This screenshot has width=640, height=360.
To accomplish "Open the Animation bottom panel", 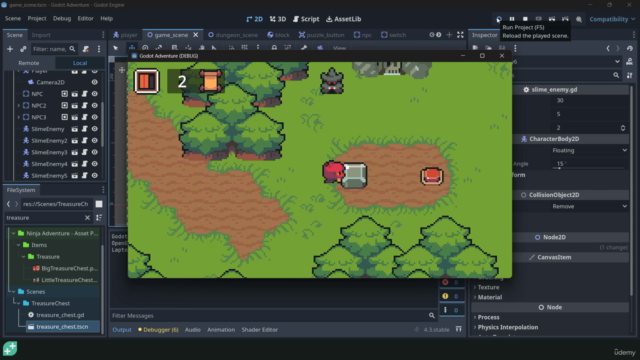I will click(x=221, y=329).
